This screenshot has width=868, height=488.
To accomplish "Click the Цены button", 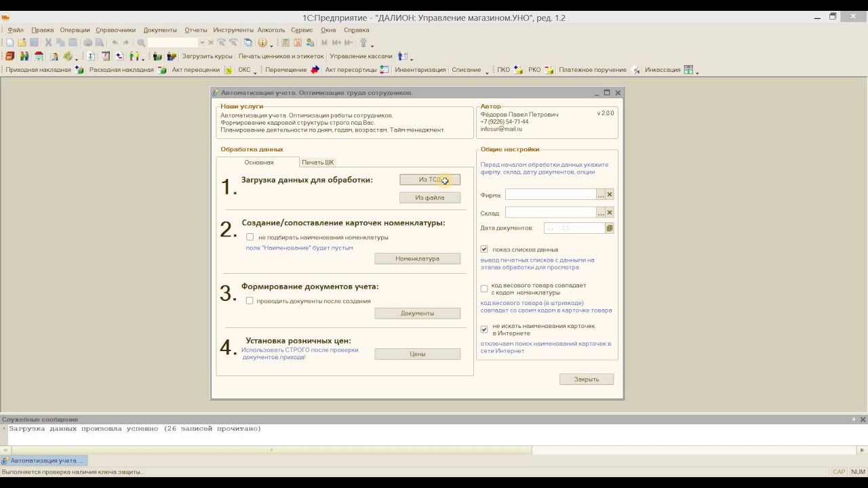I will (418, 354).
